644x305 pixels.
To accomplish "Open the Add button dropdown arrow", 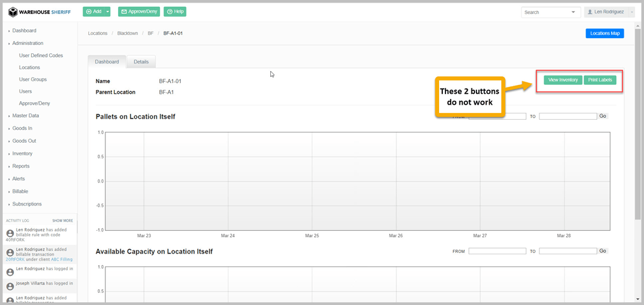I will [x=108, y=11].
